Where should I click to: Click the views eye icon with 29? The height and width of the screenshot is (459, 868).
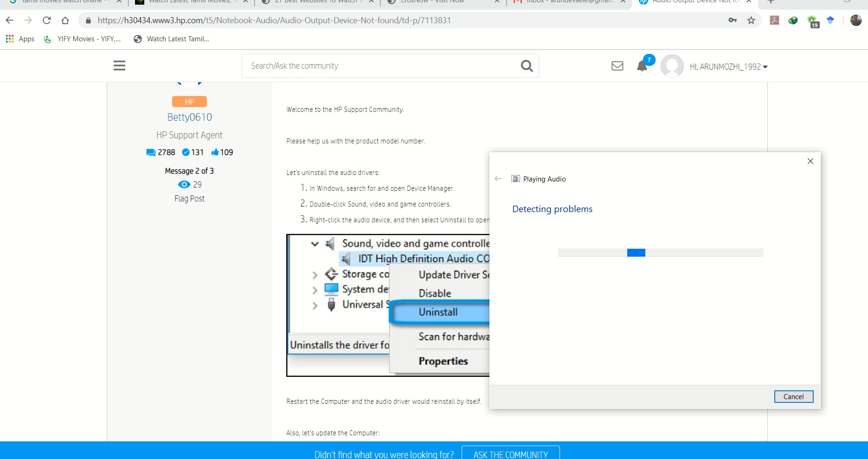pyautogui.click(x=184, y=185)
